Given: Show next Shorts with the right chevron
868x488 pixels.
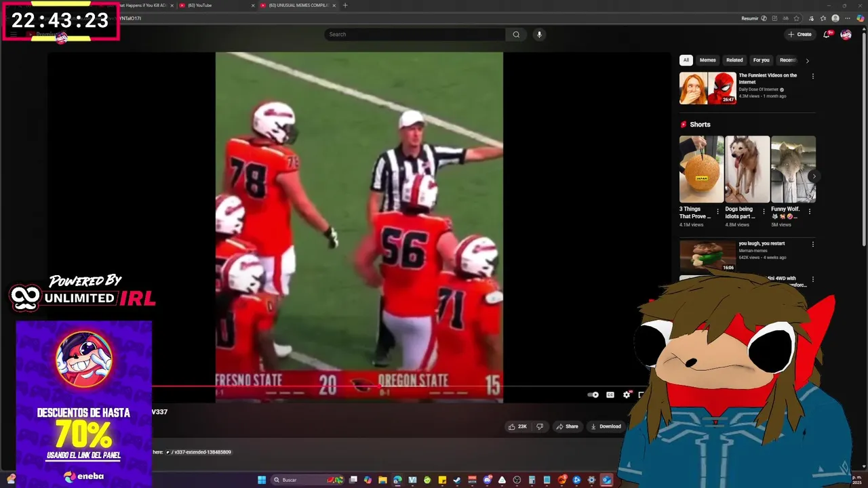Looking at the screenshot, I should coord(814,176).
